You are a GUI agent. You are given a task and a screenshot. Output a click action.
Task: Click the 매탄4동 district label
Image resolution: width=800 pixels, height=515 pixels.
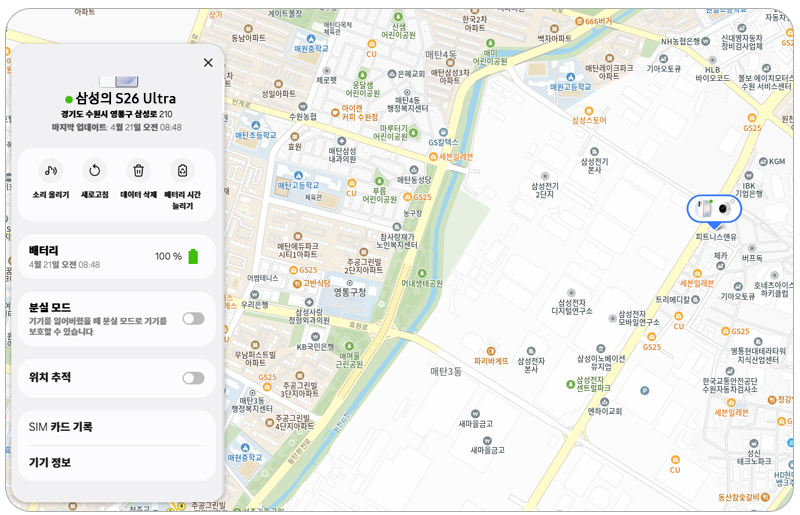pyautogui.click(x=441, y=54)
